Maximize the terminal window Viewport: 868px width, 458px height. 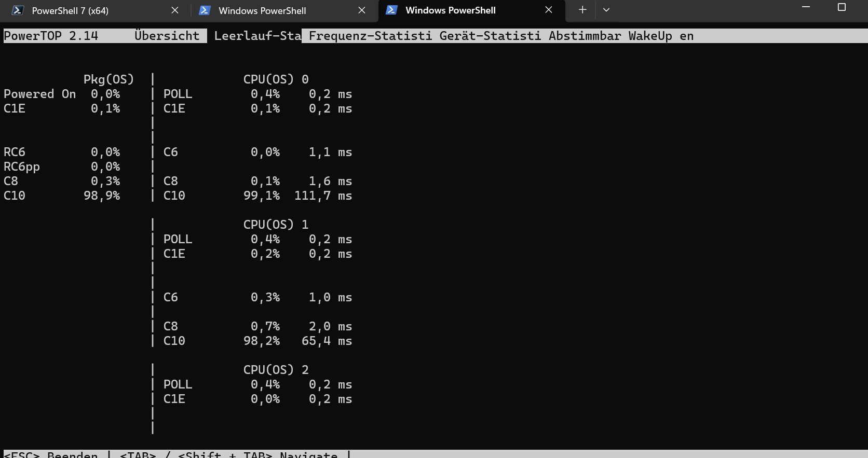pos(842,7)
